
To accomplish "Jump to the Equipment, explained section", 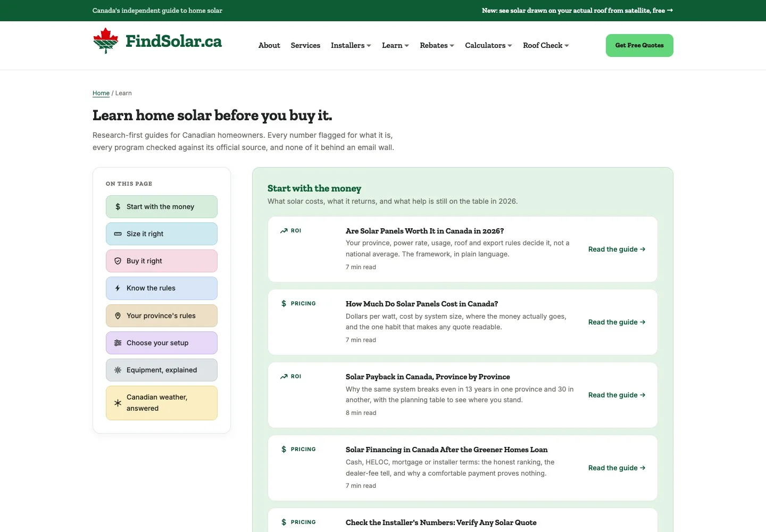I will coord(162,370).
